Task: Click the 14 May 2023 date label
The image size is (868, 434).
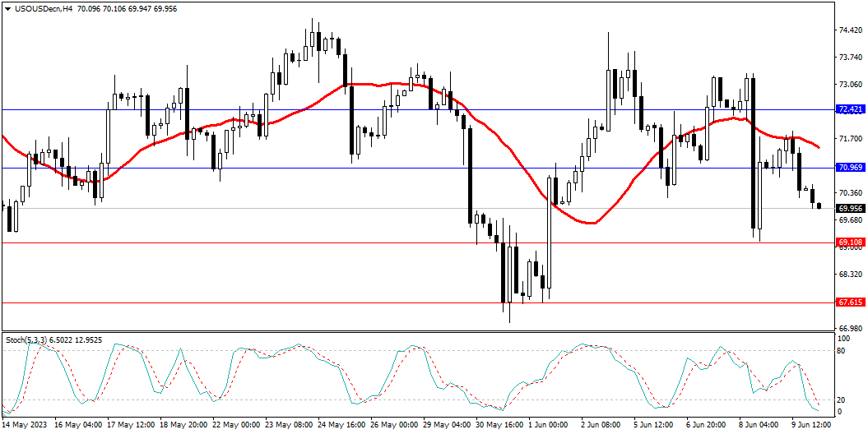Action: tap(25, 425)
